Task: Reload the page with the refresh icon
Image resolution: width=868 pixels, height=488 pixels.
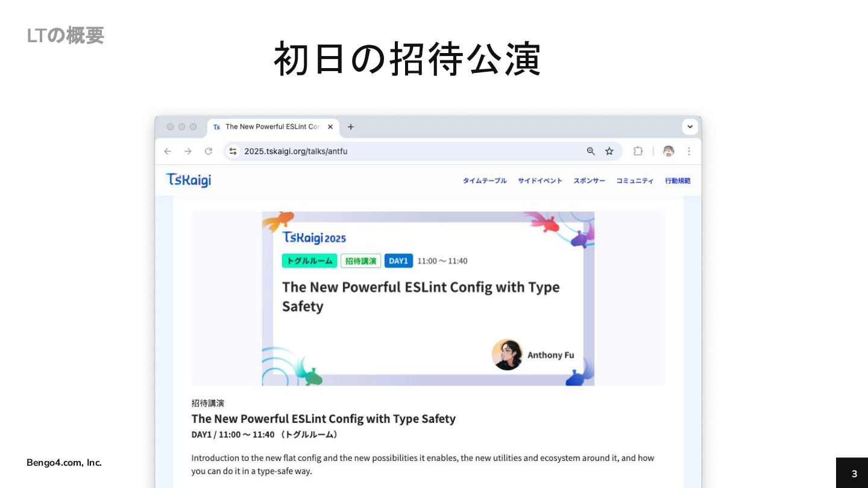Action: (209, 151)
